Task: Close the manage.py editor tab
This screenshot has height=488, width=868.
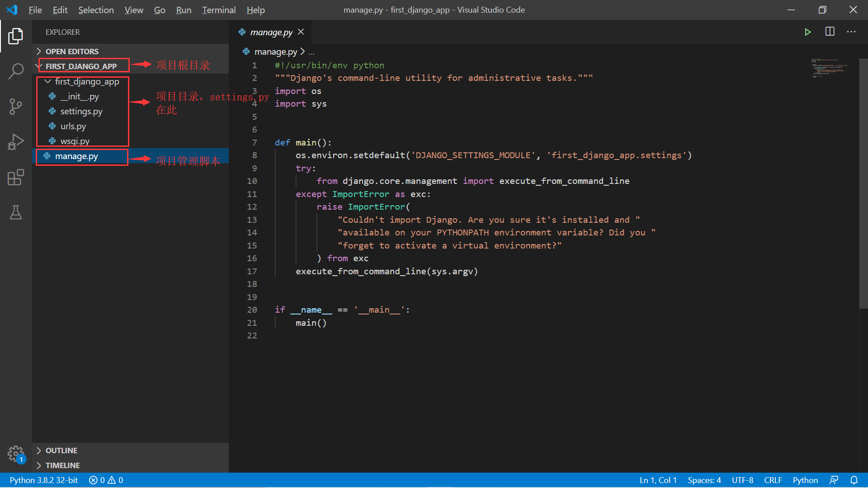Action: [x=301, y=32]
